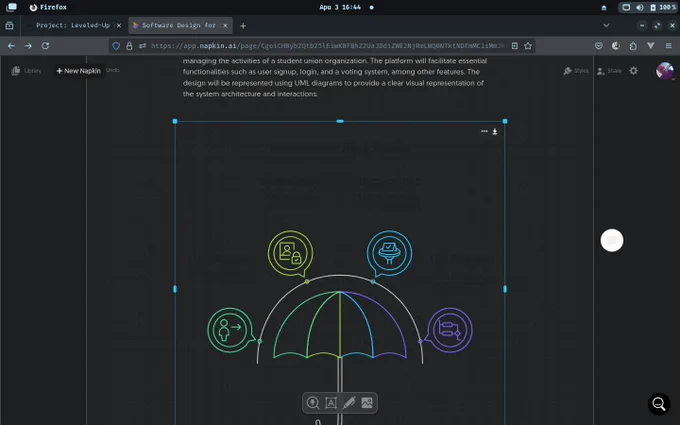
Task: Click the spark search icon in floating toolbar
Action: click(313, 403)
